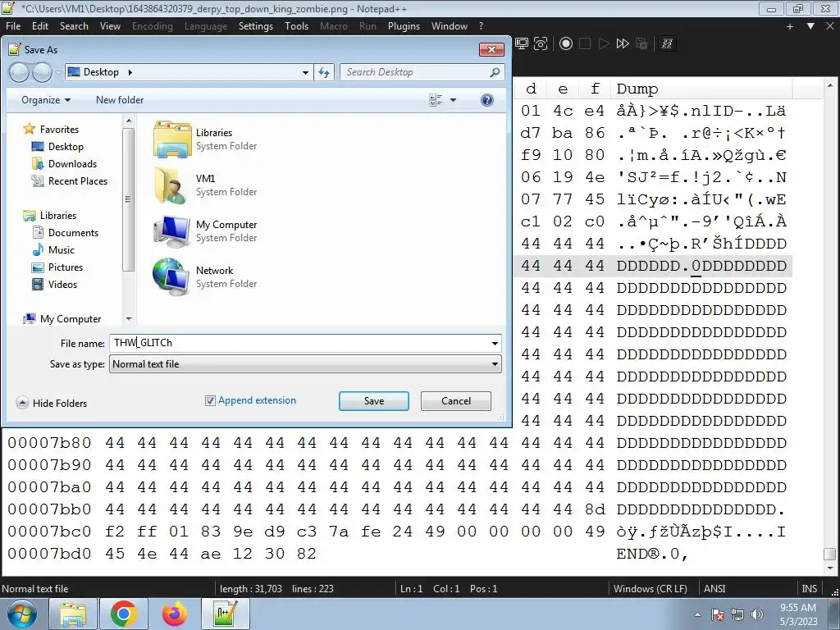Click the back arrow in Save As

tap(19, 72)
